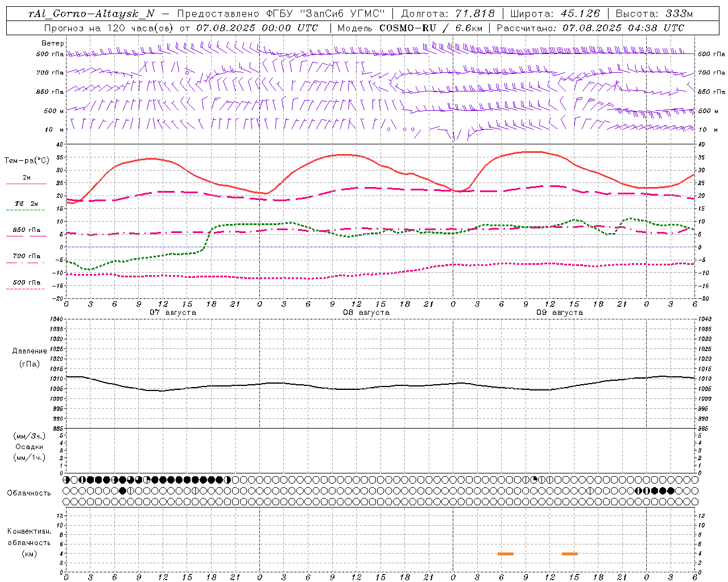
Task: Click Прогноз на 120 часа(ов) forecast line
Action: coord(181,28)
